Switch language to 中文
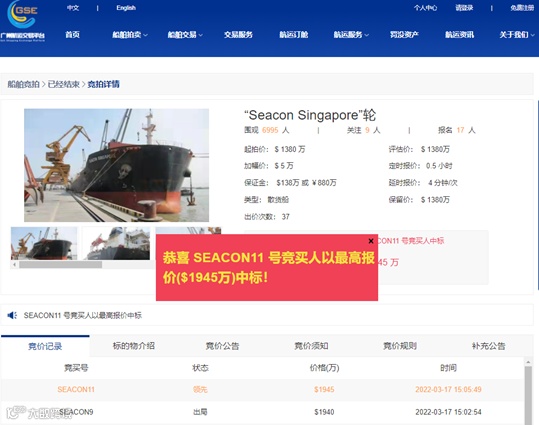The height and width of the screenshot is (425, 539). click(x=73, y=8)
